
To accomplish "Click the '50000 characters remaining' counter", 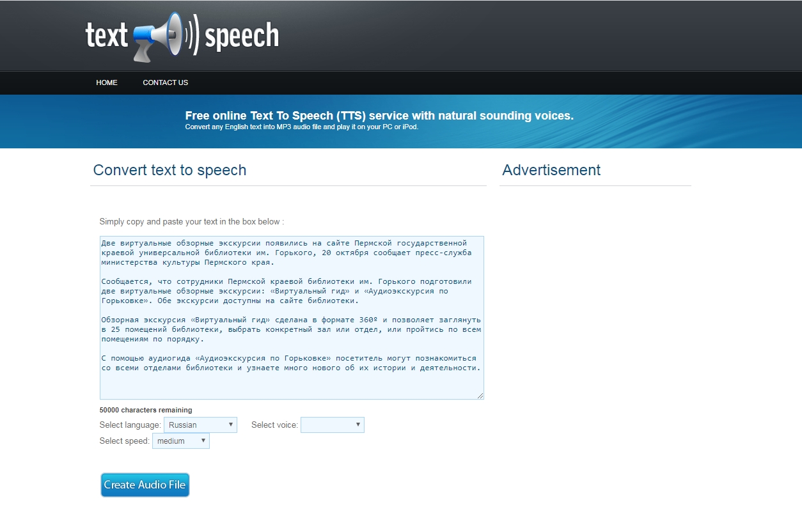I will point(145,410).
